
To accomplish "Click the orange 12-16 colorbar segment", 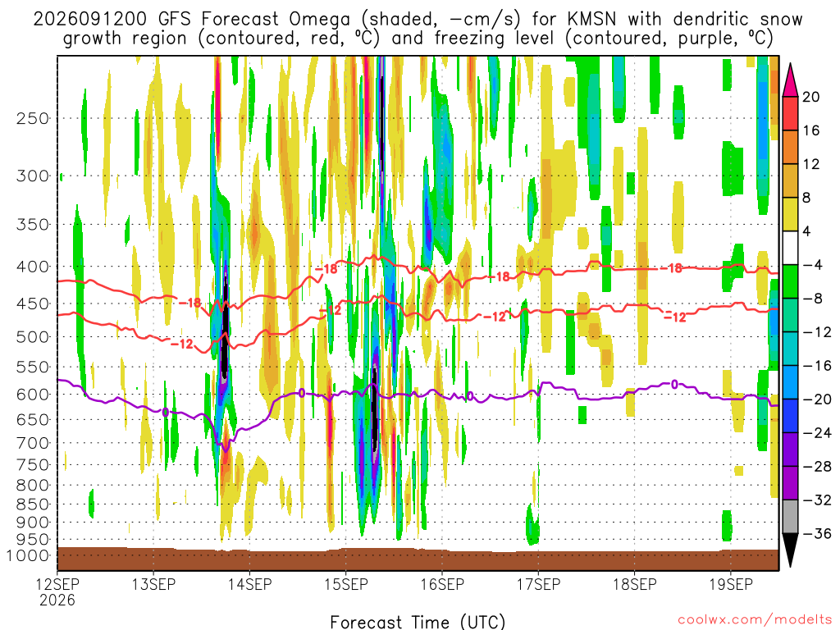I will (790, 147).
